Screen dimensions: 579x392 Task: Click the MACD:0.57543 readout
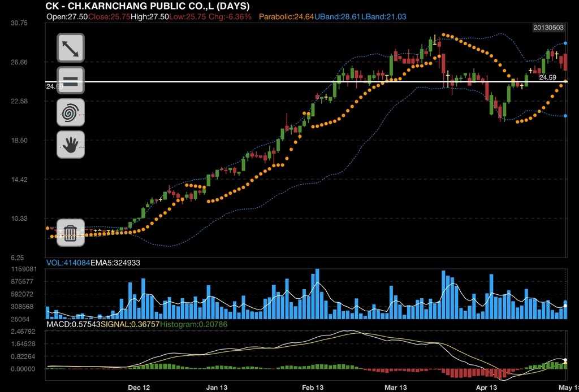coord(74,325)
